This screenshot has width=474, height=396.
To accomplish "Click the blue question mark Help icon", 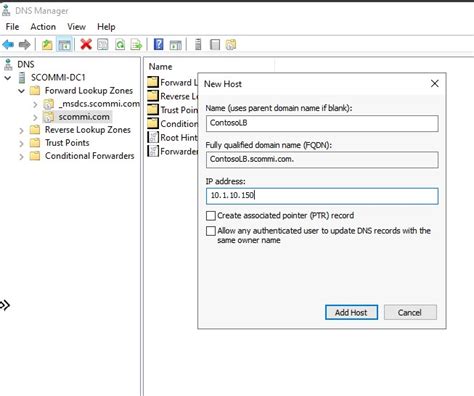I will (159, 44).
